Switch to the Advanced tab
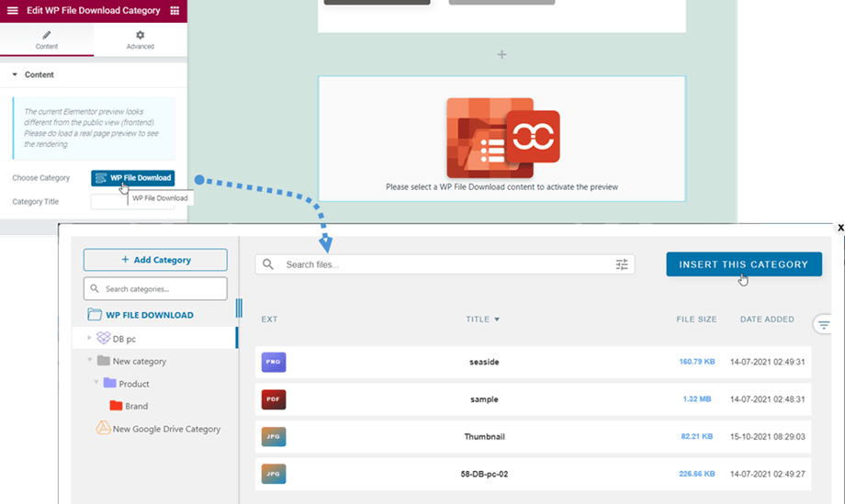The height and width of the screenshot is (504, 845). point(141,39)
